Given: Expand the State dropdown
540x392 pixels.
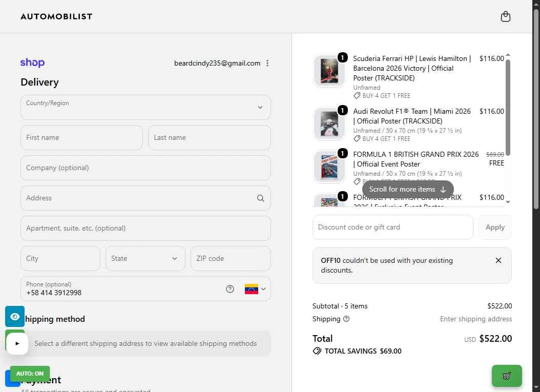Looking at the screenshot, I should click(146, 258).
